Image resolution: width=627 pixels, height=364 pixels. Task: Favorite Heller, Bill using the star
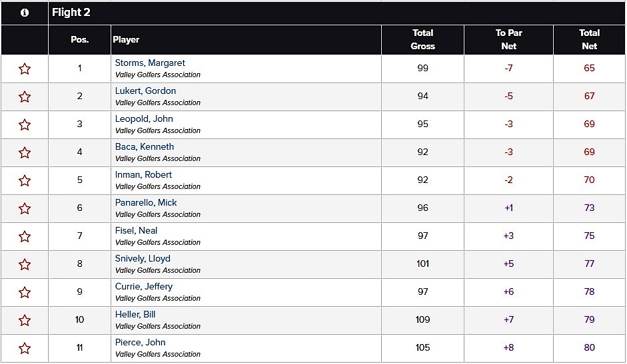coord(25,321)
